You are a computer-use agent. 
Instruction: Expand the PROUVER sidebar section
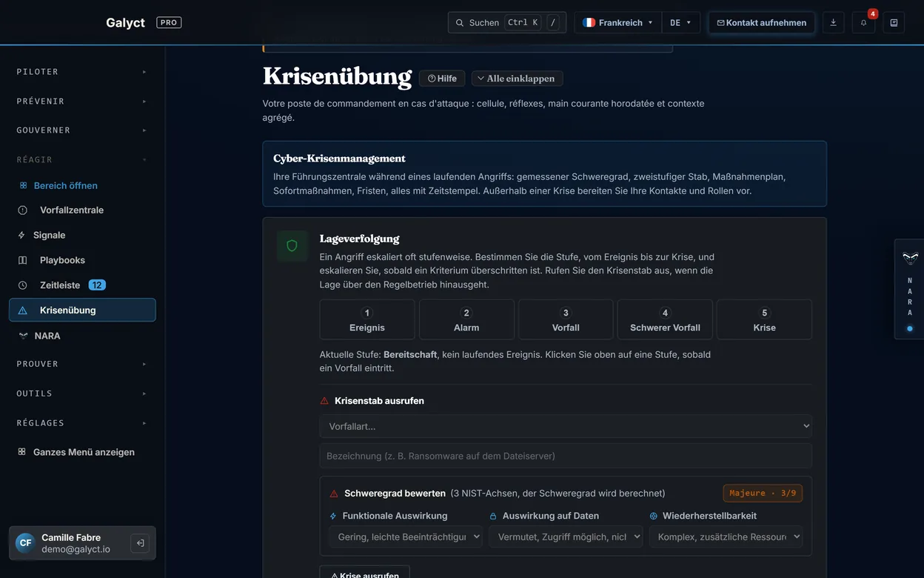coord(82,364)
